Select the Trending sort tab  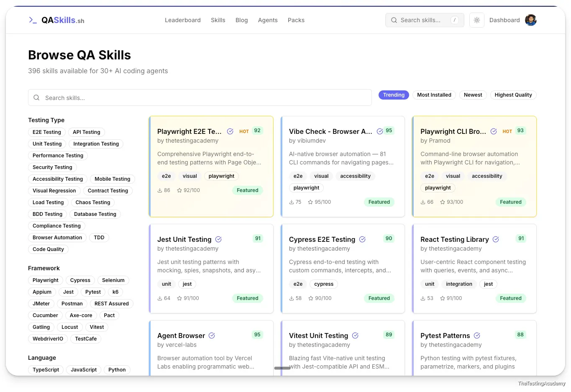[394, 95]
